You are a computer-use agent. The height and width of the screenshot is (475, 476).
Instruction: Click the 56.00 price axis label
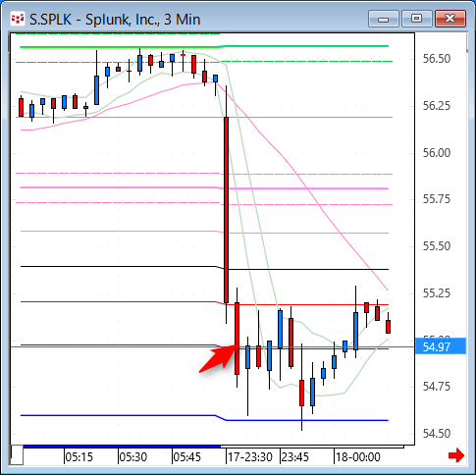(437, 153)
